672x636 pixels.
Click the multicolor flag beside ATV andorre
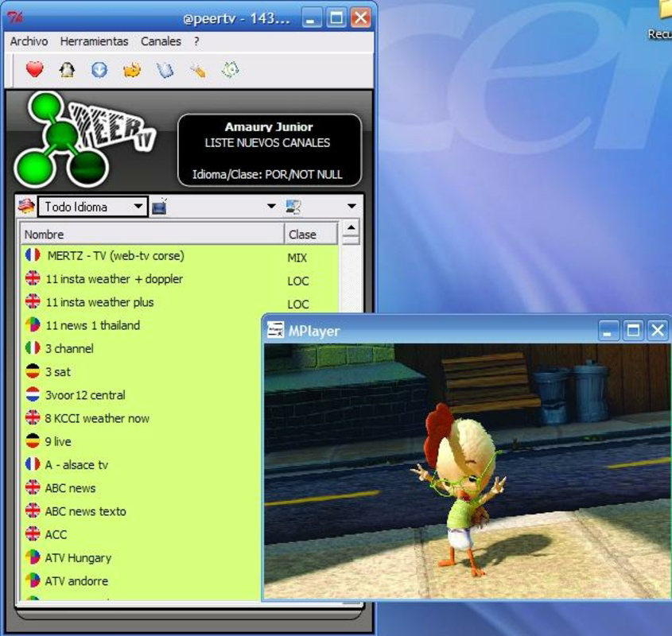(x=33, y=580)
